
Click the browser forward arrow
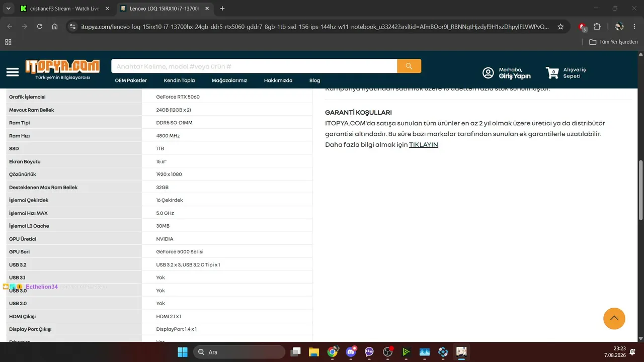(x=25, y=27)
